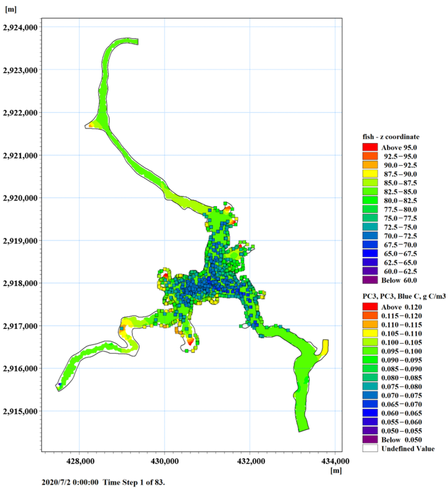Pick the 80.0–82.5 green legend swatch
This screenshot has height=491, width=448.
click(370, 200)
